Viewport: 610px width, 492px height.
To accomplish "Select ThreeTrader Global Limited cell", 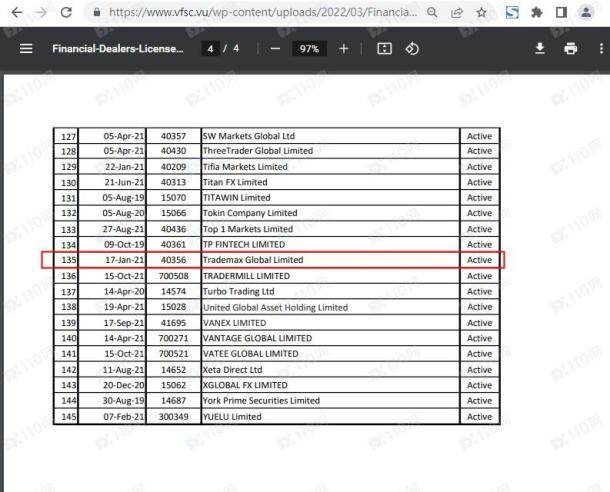I will pos(330,151).
